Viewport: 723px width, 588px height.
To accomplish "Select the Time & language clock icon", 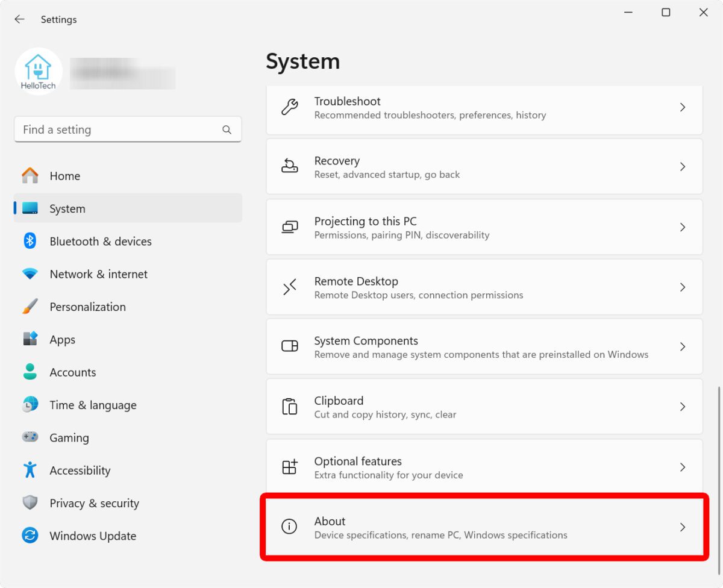I will [30, 405].
